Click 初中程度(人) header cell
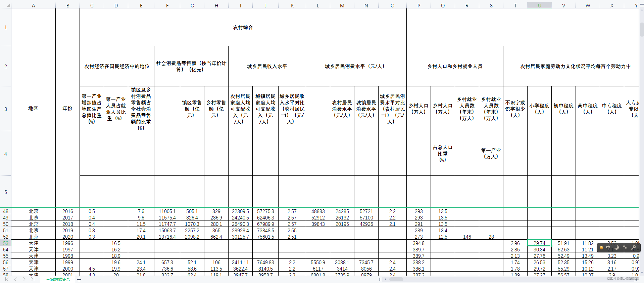Screen dimensions: 644x283 [x=563, y=109]
